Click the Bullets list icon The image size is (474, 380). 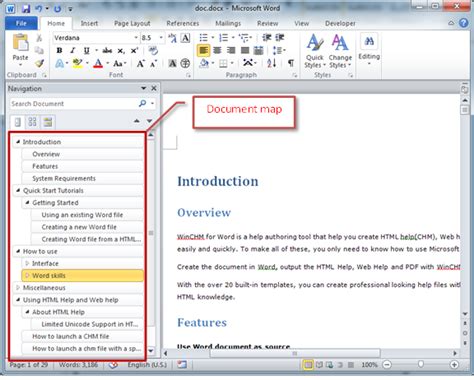pyautogui.click(x=203, y=38)
